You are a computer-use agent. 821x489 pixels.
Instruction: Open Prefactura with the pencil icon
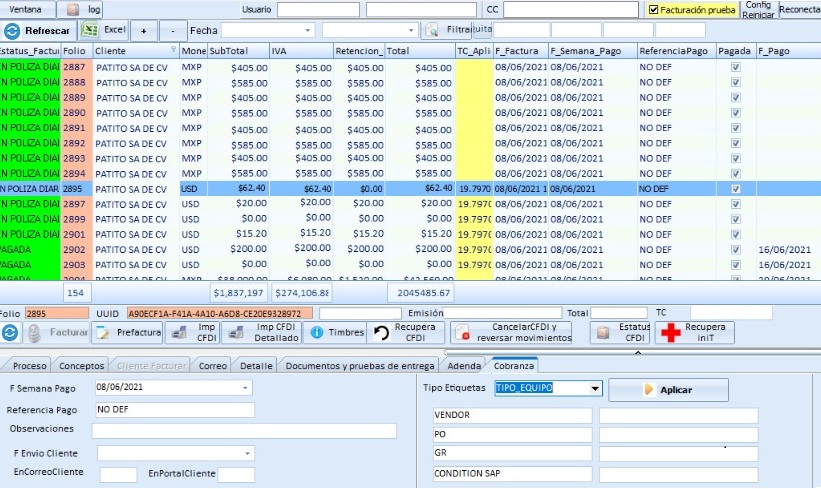(128, 332)
